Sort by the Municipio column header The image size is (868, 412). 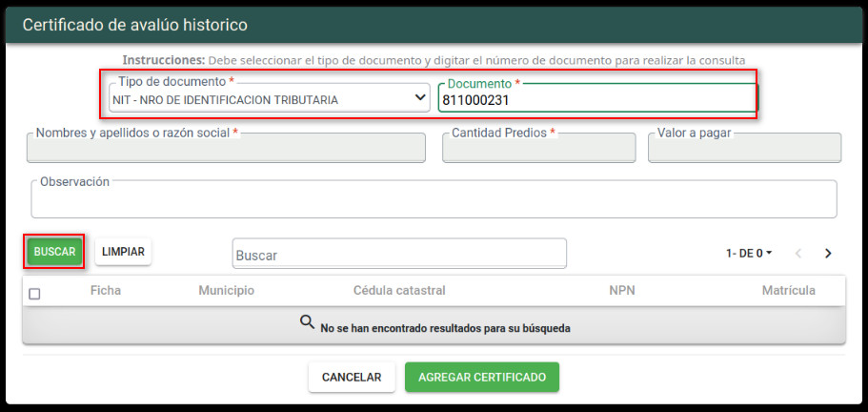pyautogui.click(x=227, y=290)
